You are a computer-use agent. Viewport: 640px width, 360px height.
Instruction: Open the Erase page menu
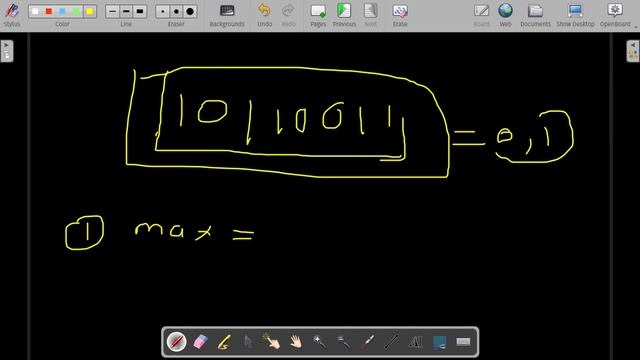click(x=400, y=16)
